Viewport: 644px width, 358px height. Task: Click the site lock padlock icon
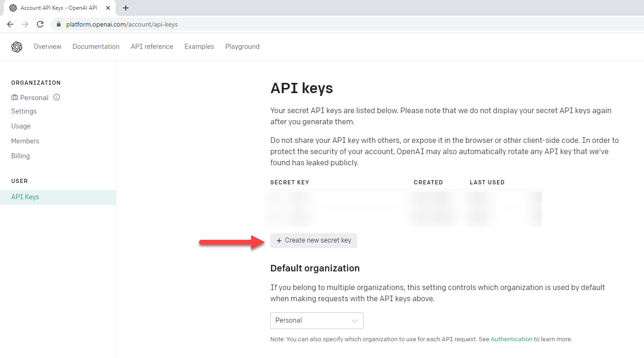point(59,24)
